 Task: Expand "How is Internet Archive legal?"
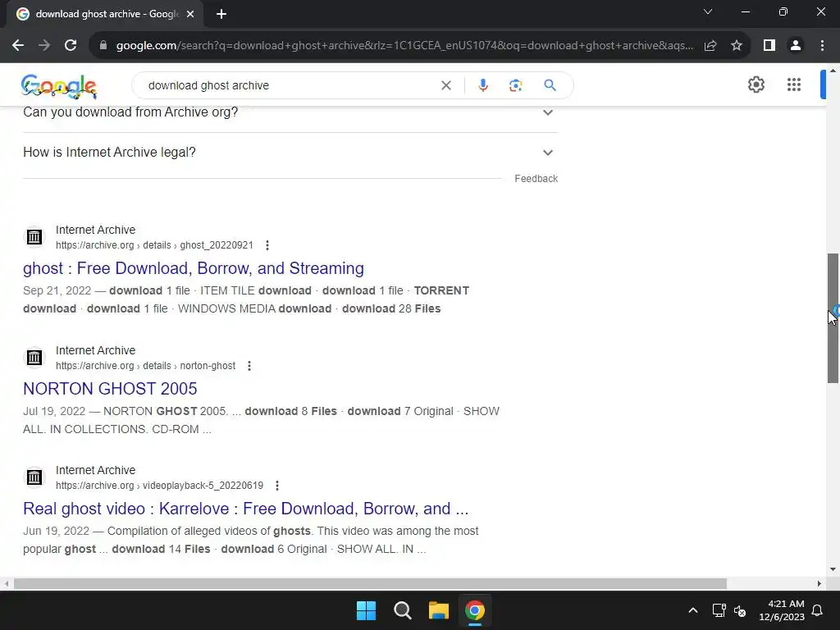290,152
